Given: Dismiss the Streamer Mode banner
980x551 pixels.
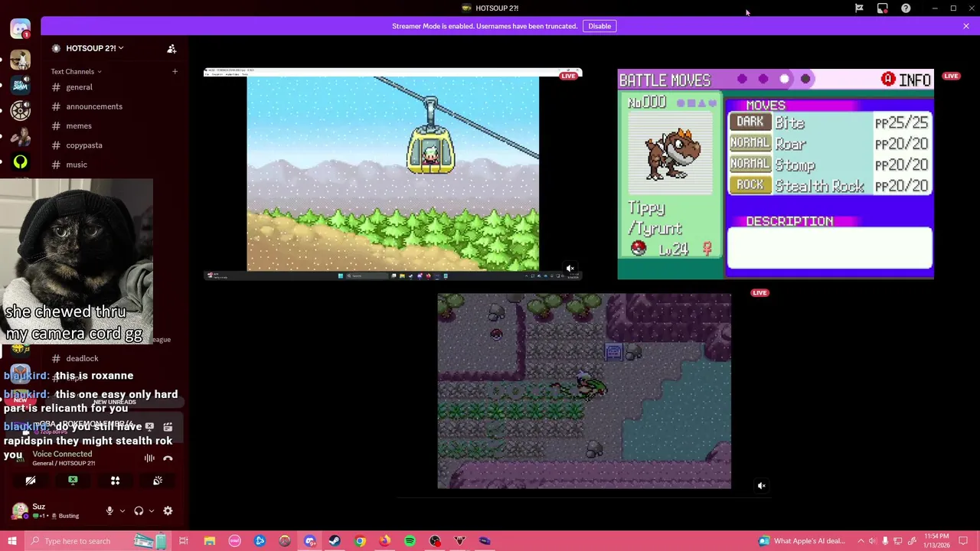Looking at the screenshot, I should pos(966,26).
